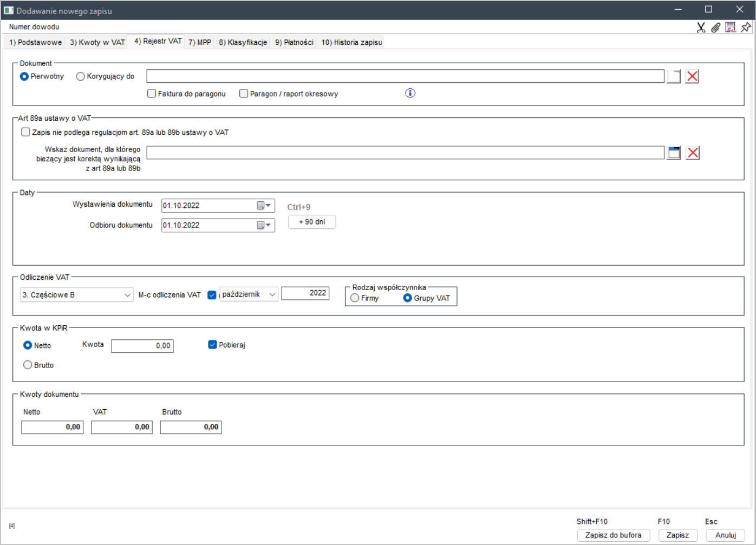Screen dimensions: 756x545
Task: Save the entry with Zapisz button
Action: point(677,535)
